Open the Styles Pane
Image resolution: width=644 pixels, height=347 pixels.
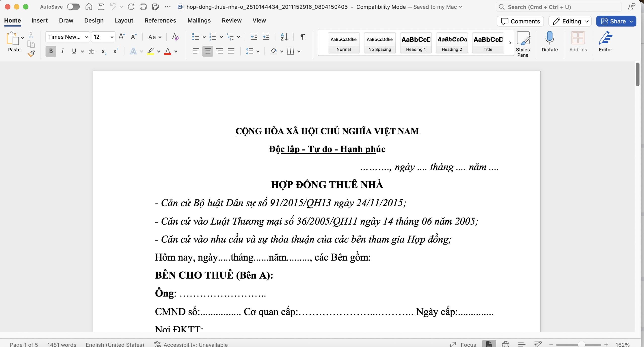(523, 44)
